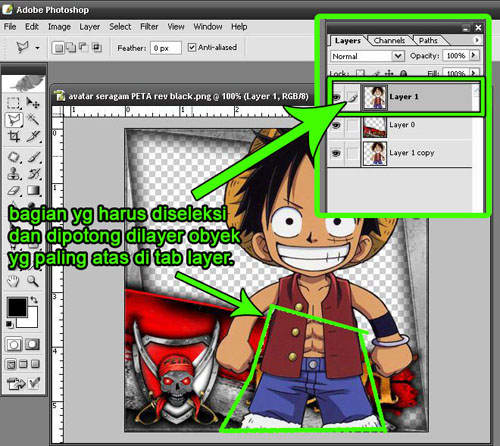
Task: Click the Layer 0 thumbnail
Action: 375,127
